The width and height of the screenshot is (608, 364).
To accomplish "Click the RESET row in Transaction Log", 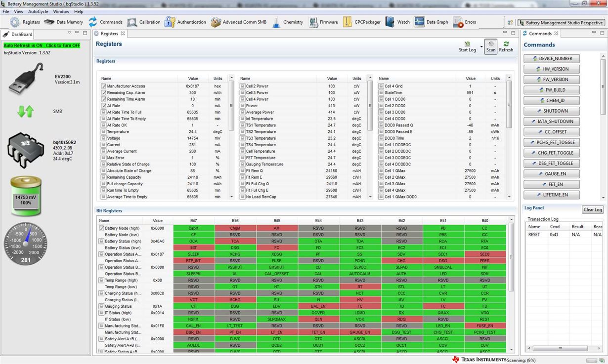I will pos(565,235).
